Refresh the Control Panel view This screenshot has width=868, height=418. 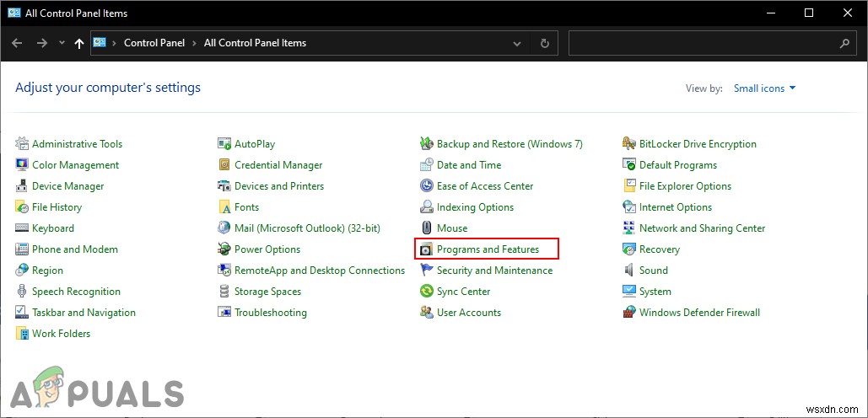coord(545,43)
